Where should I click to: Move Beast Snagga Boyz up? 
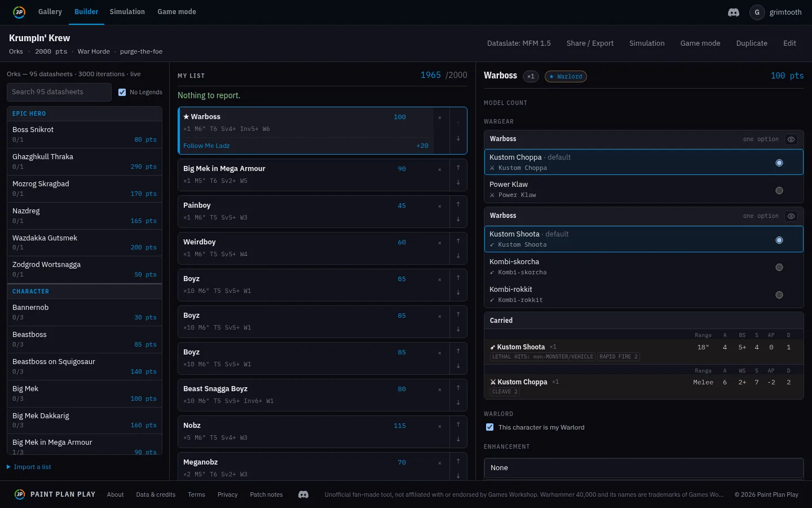click(458, 388)
